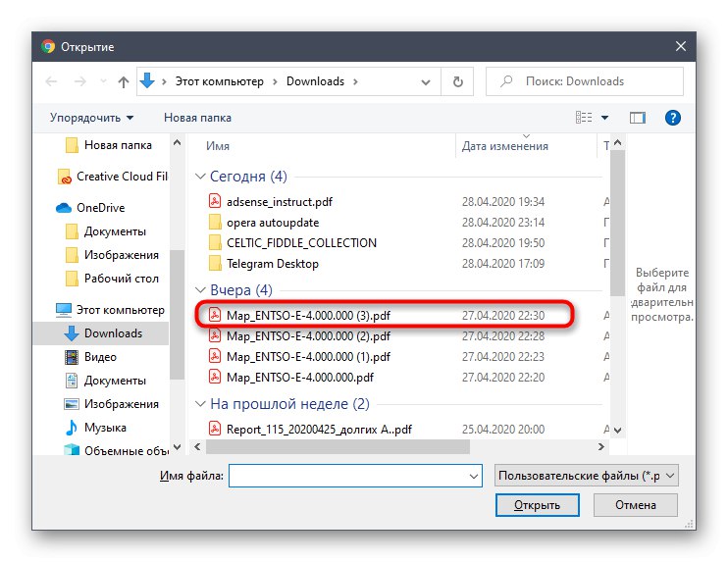Click the Открыть button
The height and width of the screenshot is (562, 728).
(x=538, y=505)
